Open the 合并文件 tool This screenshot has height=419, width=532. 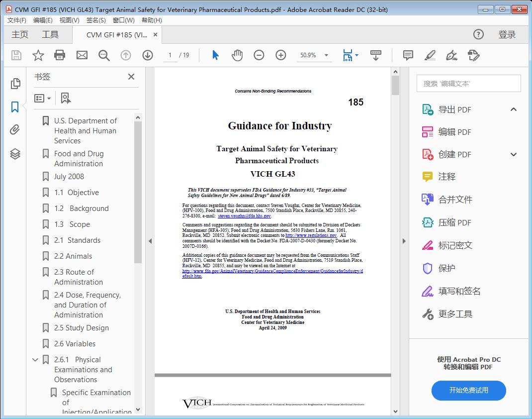pos(447,200)
